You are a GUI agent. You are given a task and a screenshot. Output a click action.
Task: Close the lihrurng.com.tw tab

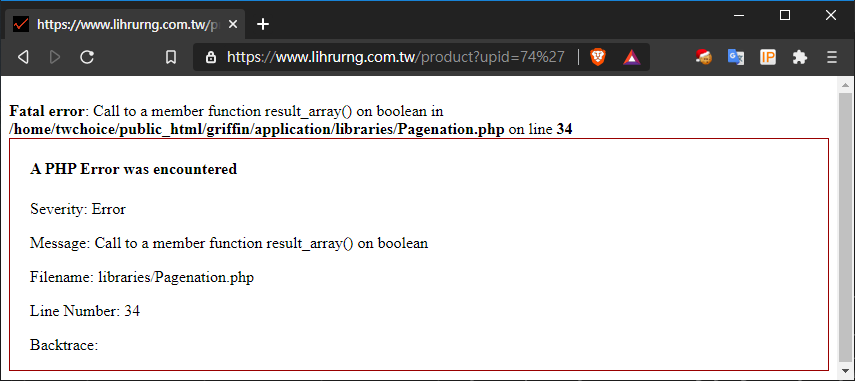pyautogui.click(x=233, y=25)
